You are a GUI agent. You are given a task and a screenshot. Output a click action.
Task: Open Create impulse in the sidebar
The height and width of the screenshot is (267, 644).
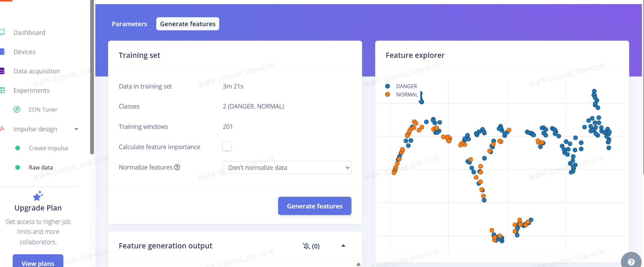[49, 148]
